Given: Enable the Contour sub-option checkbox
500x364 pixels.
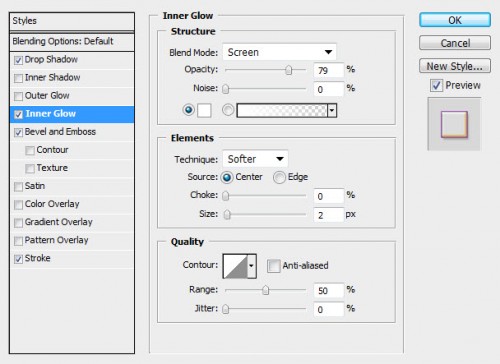Looking at the screenshot, I should click(x=30, y=151).
